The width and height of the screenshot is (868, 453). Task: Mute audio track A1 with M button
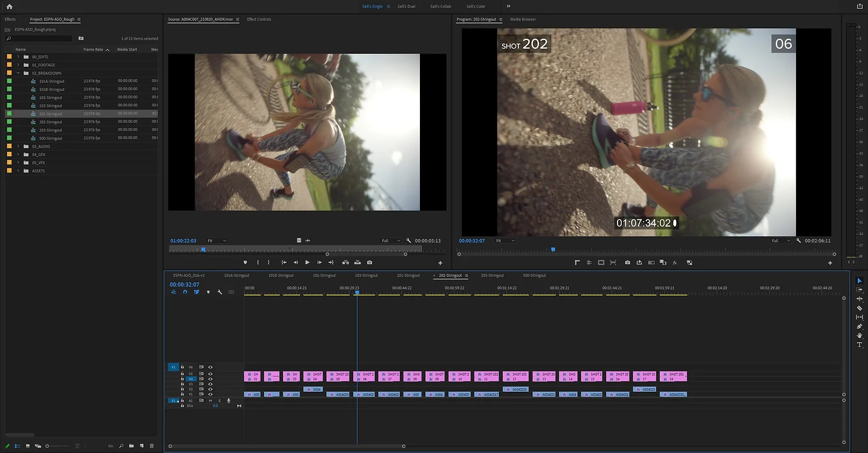[210, 401]
